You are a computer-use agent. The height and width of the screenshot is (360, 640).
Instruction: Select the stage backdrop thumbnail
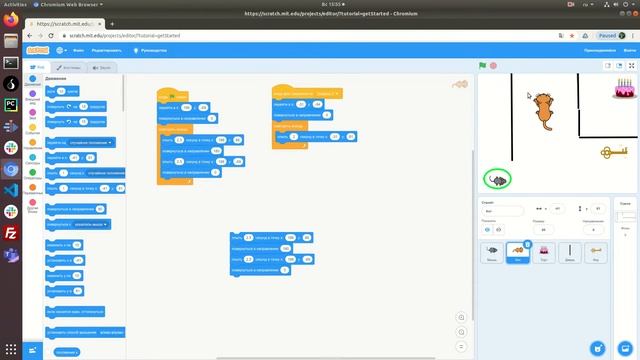(x=625, y=216)
